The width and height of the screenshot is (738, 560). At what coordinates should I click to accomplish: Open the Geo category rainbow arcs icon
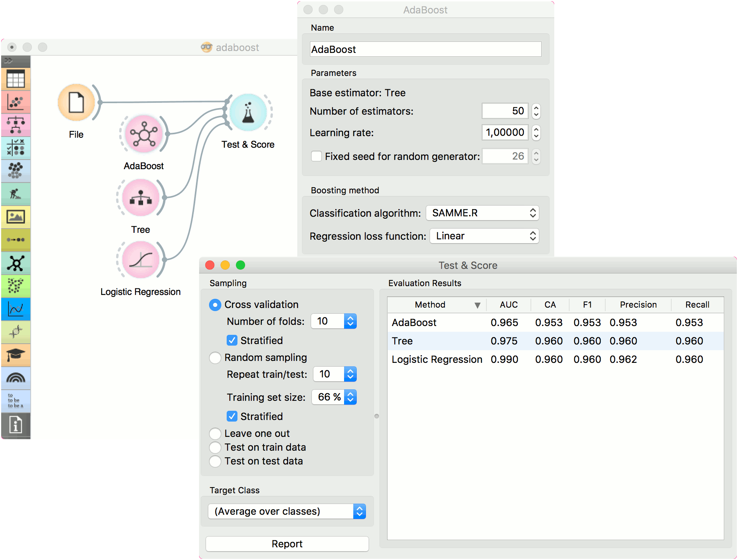(x=16, y=378)
